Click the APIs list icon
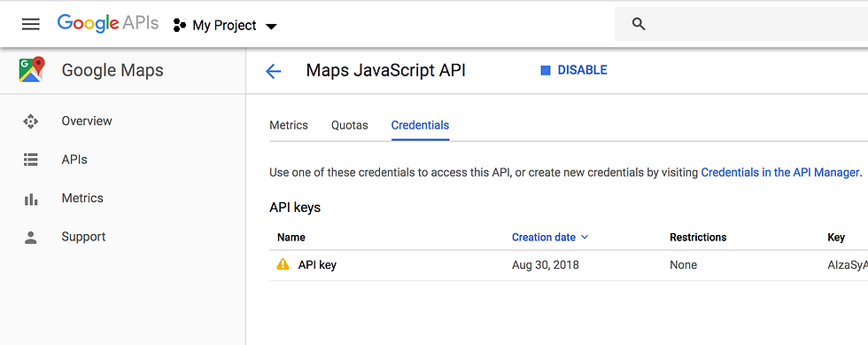The height and width of the screenshot is (345, 868). [30, 160]
